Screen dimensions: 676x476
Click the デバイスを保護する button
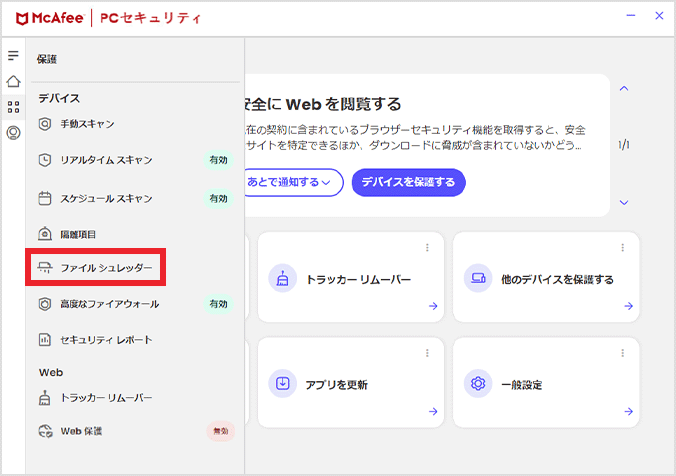coord(409,182)
